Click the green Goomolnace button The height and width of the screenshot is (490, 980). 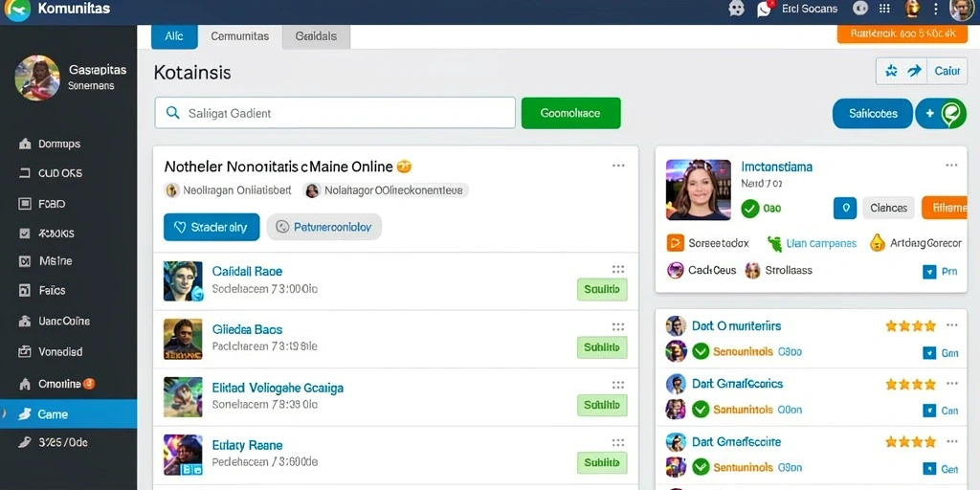570,113
